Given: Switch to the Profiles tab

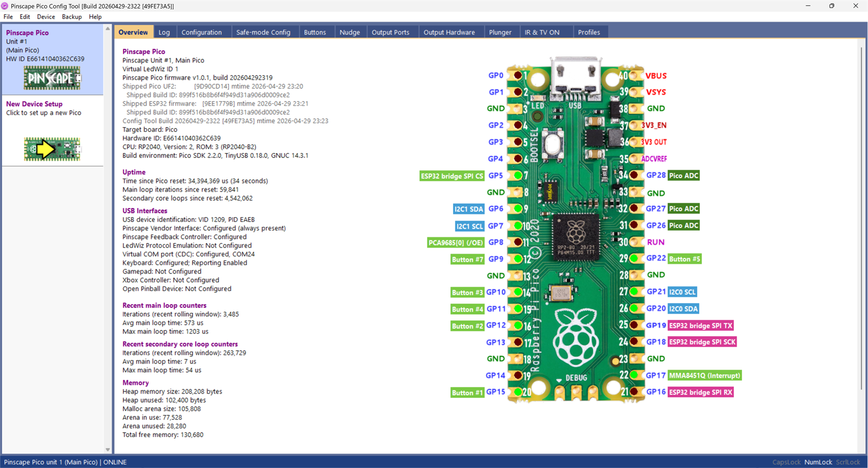Looking at the screenshot, I should (x=589, y=32).
